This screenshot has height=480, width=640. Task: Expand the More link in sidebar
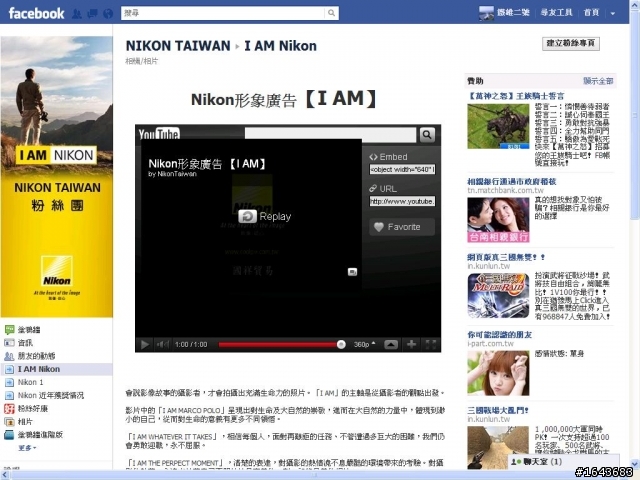27,448
